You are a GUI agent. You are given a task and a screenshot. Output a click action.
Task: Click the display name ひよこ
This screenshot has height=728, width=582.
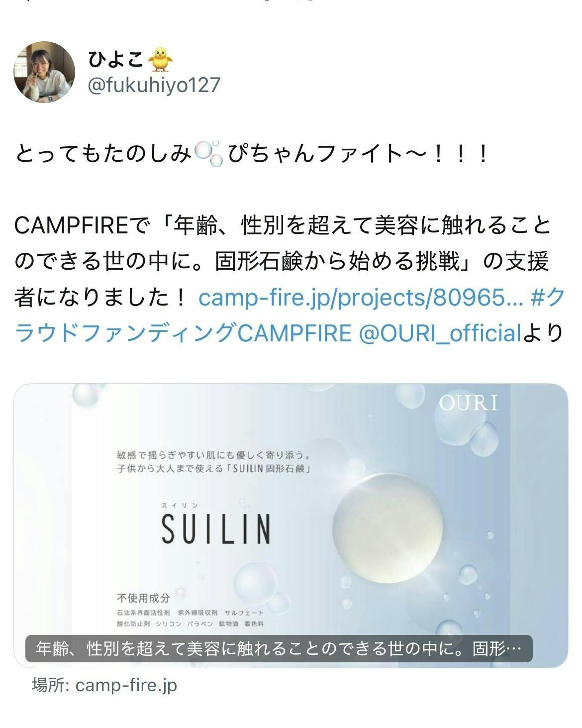click(116, 60)
